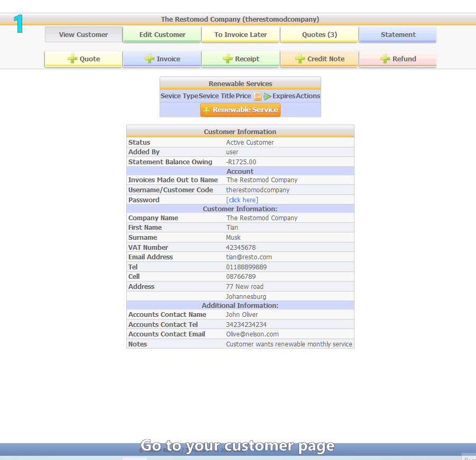476x460 pixels.
Task: Select the email tian@resto.com
Action: (249, 257)
